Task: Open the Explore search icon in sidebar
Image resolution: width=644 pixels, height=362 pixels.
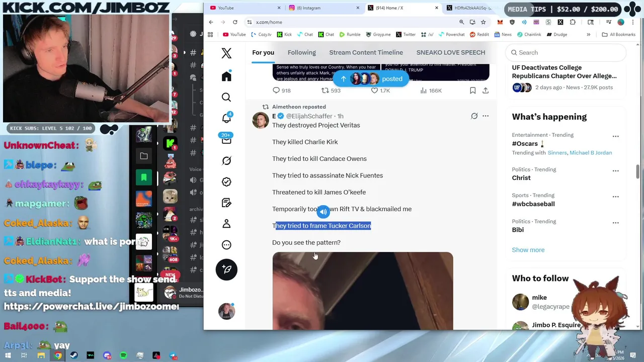Action: (x=226, y=97)
